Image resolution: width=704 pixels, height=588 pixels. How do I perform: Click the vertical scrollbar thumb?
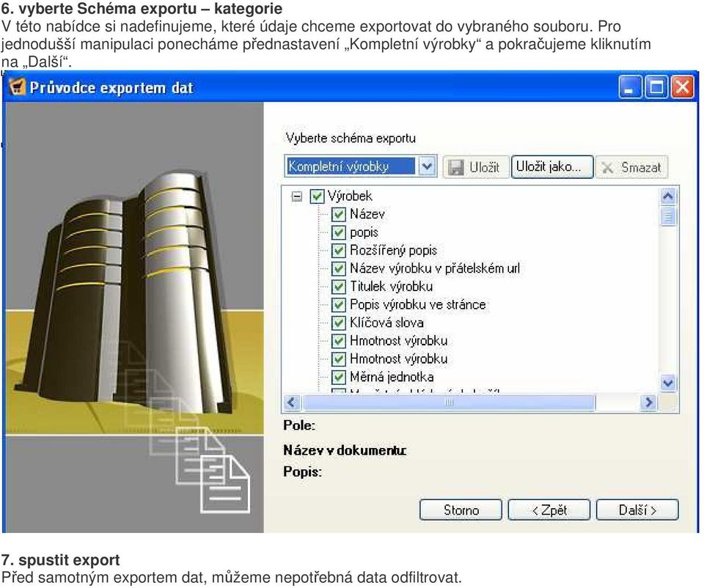pos(668,216)
